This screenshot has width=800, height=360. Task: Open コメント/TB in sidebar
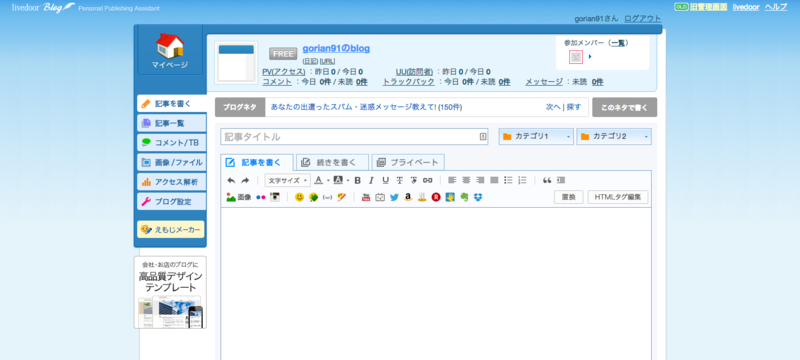coord(171,143)
